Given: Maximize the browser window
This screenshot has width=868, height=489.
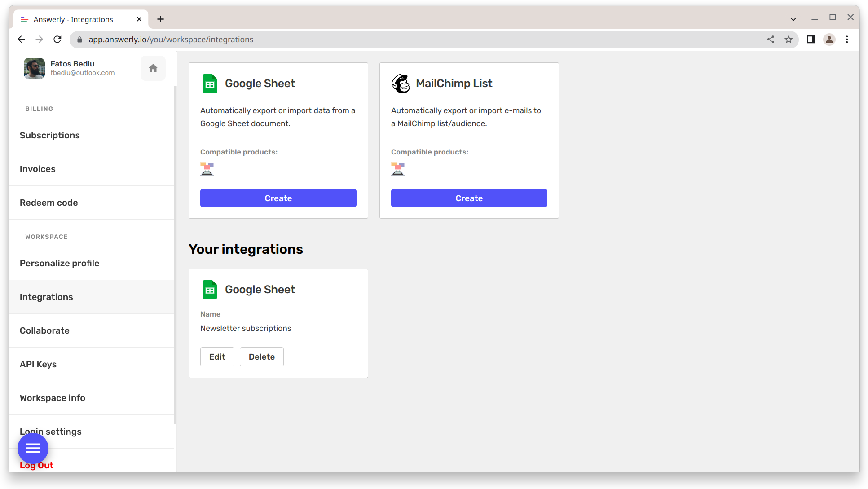Looking at the screenshot, I should 833,17.
